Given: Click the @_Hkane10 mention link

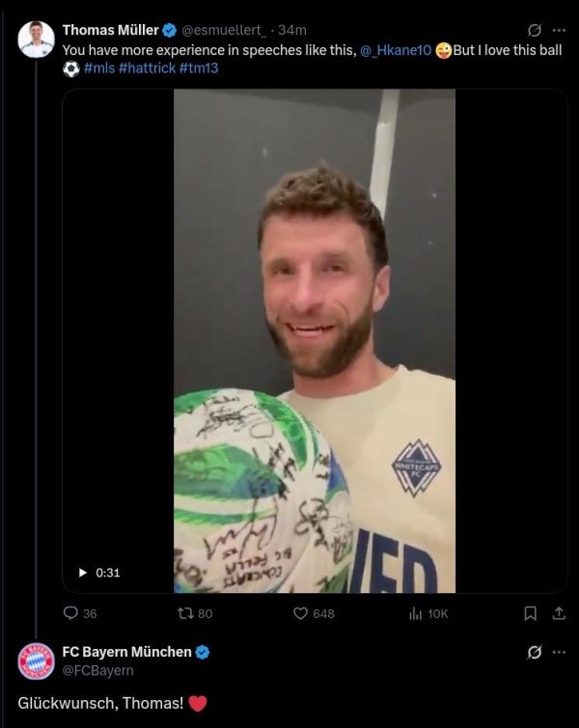Looking at the screenshot, I should 396,49.
